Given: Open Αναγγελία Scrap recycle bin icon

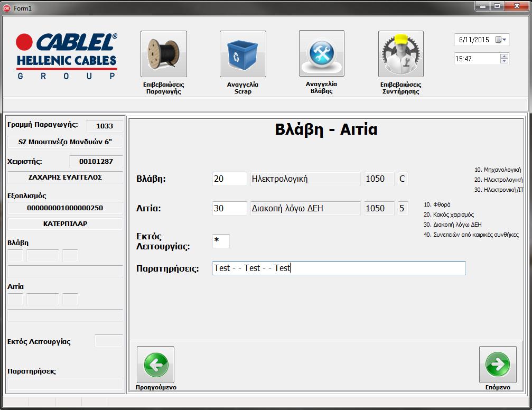Looking at the screenshot, I should (243, 53).
